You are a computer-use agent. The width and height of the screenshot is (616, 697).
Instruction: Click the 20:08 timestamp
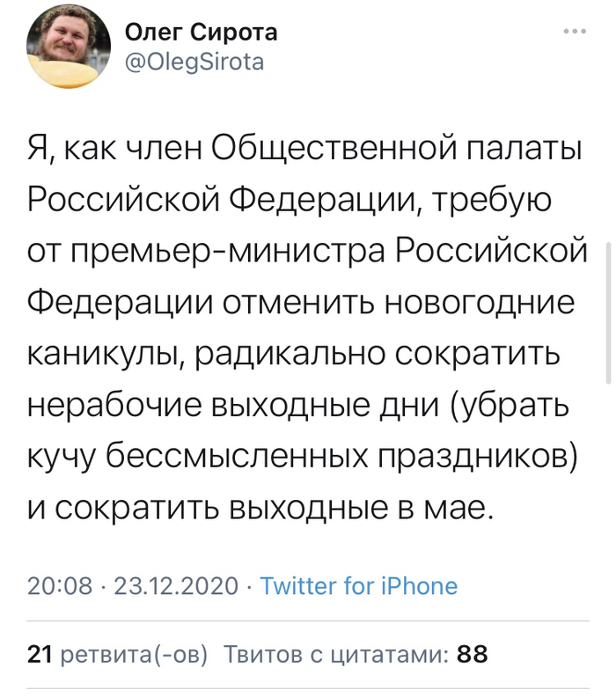[60, 586]
